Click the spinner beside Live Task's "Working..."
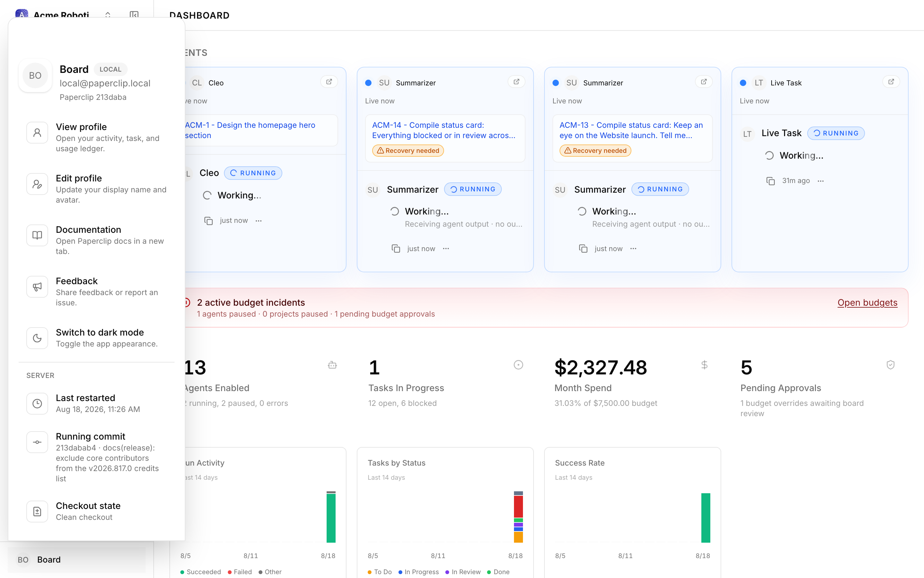This screenshot has height=578, width=924. 769,156
